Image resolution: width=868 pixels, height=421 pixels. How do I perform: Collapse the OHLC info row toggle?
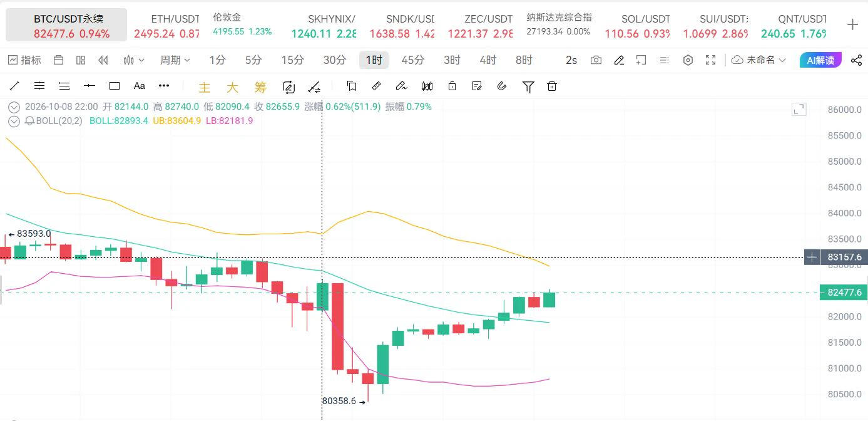pos(14,107)
